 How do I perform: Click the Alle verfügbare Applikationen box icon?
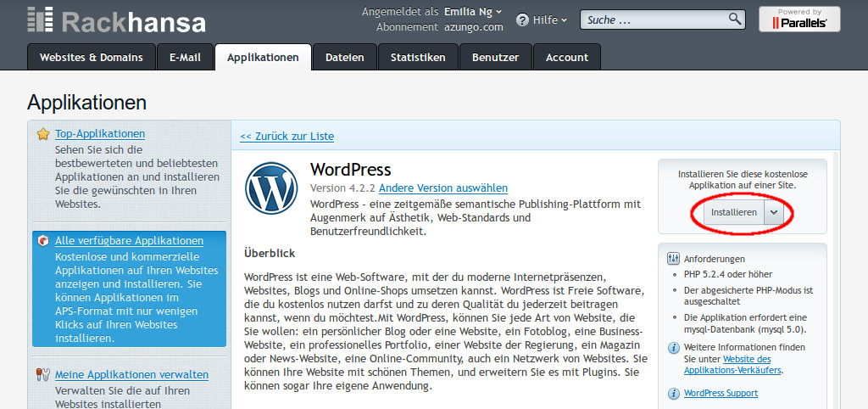click(43, 241)
